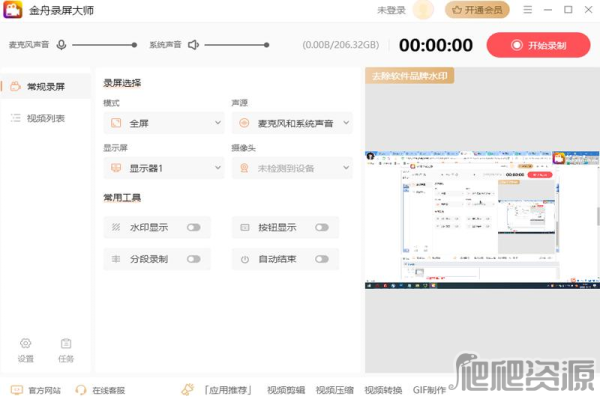Click the 设置 gear icon
The height and width of the screenshot is (399, 600).
click(26, 343)
